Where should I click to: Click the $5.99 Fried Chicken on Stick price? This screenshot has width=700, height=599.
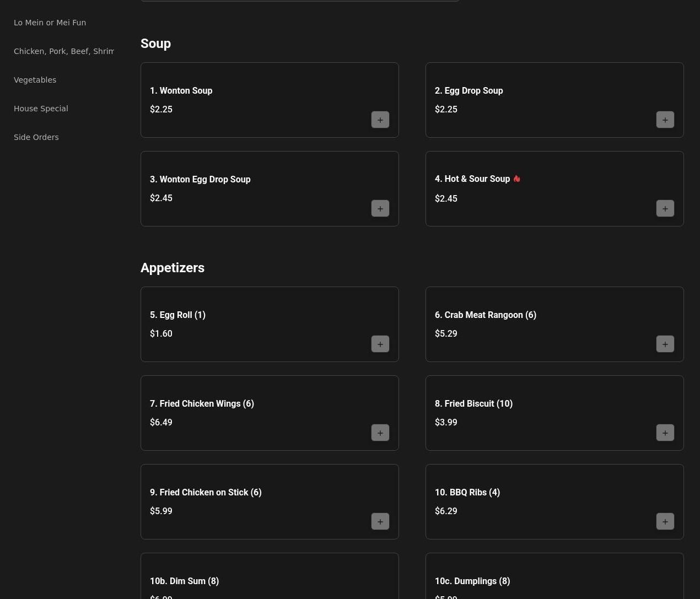(161, 511)
